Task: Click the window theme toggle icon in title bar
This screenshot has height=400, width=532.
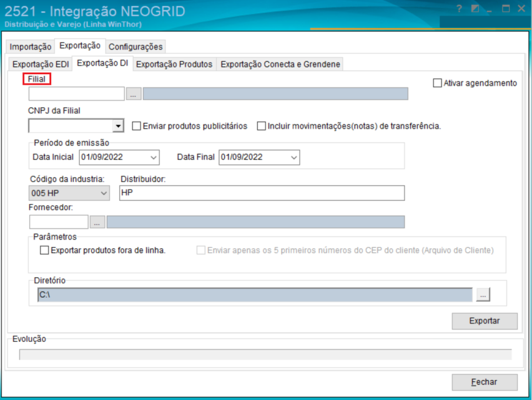Action: pyautogui.click(x=475, y=9)
